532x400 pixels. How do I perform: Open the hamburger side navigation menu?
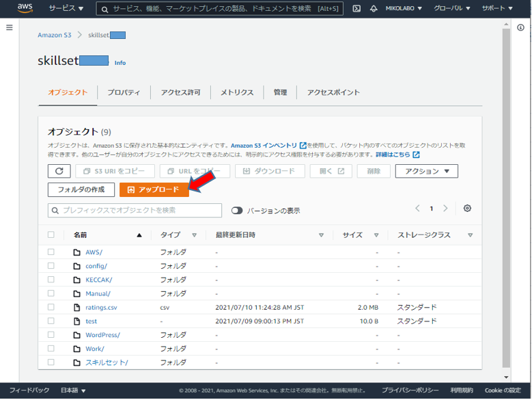pos(10,27)
